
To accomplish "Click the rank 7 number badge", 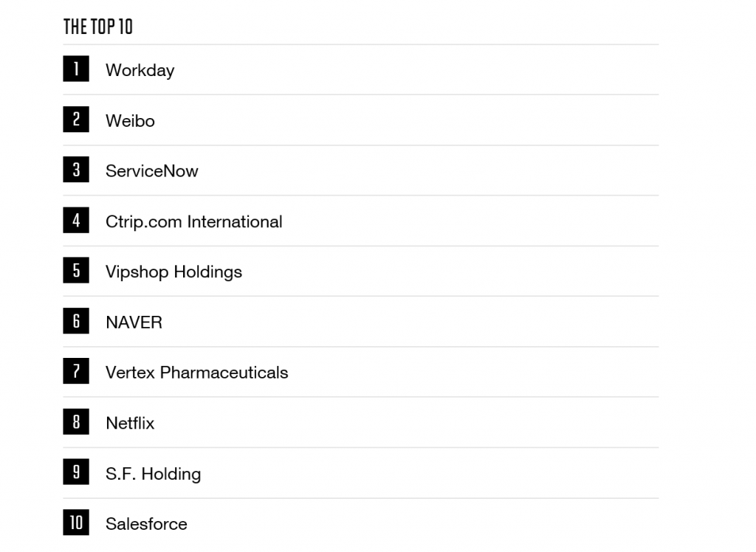I will [x=76, y=372].
